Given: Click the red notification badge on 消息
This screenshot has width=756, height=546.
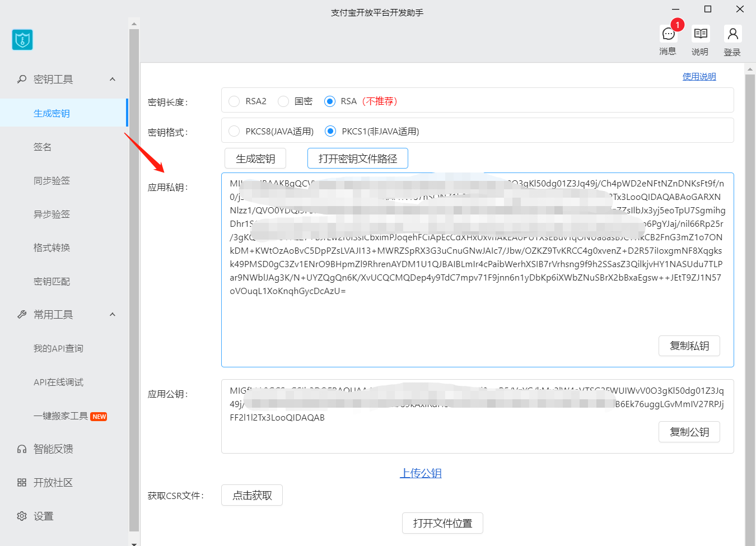Looking at the screenshot, I should pyautogui.click(x=678, y=25).
